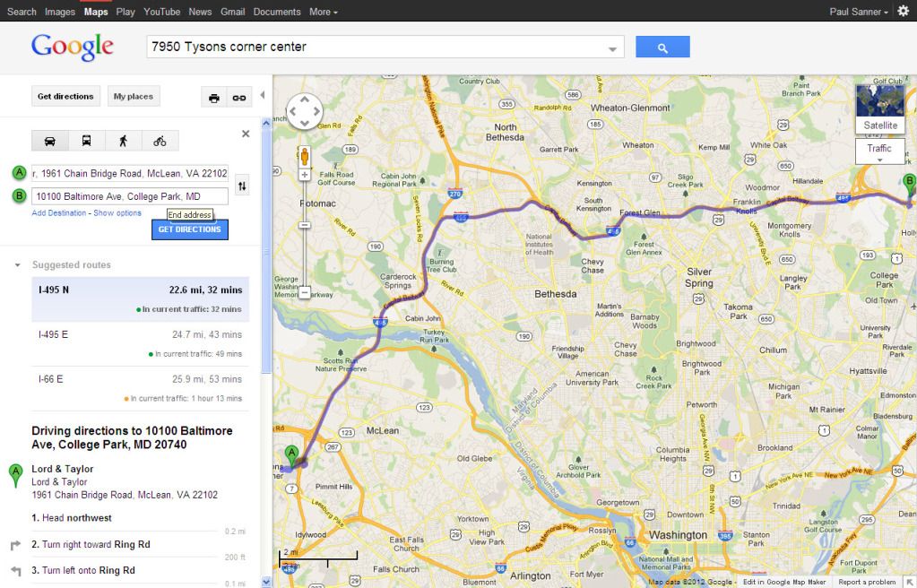Toggle the Satellite map view
The height and width of the screenshot is (588, 917).
point(879,108)
